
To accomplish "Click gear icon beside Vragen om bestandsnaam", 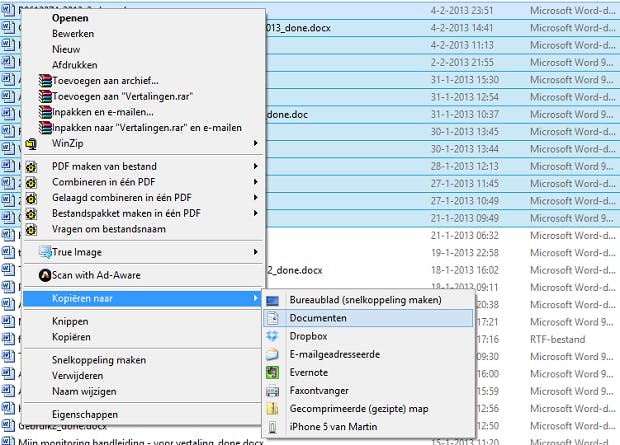I will [x=31, y=229].
